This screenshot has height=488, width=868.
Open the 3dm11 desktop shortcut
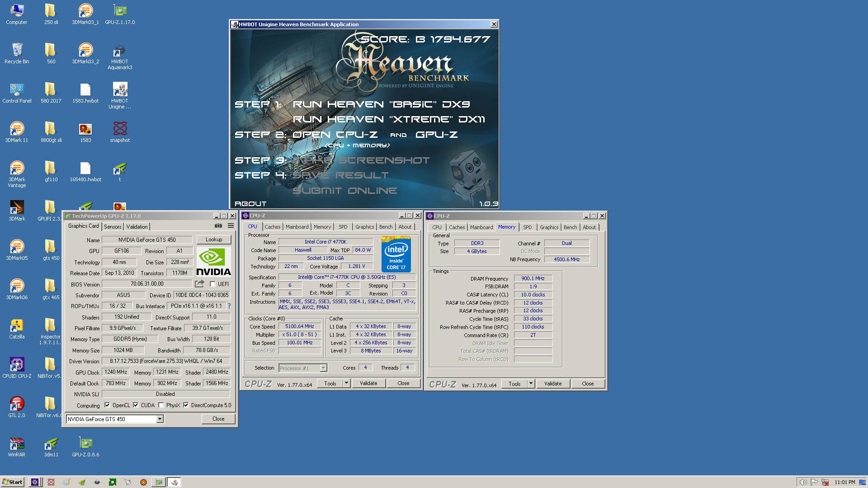[x=51, y=447]
